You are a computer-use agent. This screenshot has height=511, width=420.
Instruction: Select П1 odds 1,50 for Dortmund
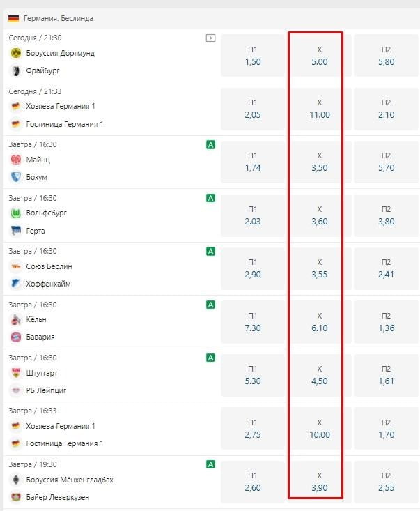(x=252, y=56)
